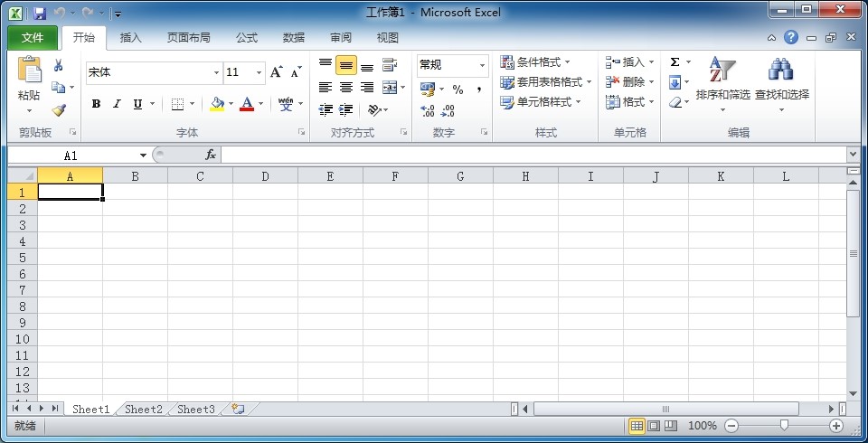Viewport: 868px width, 443px height.
Task: Click the borders icon
Action: tap(177, 104)
